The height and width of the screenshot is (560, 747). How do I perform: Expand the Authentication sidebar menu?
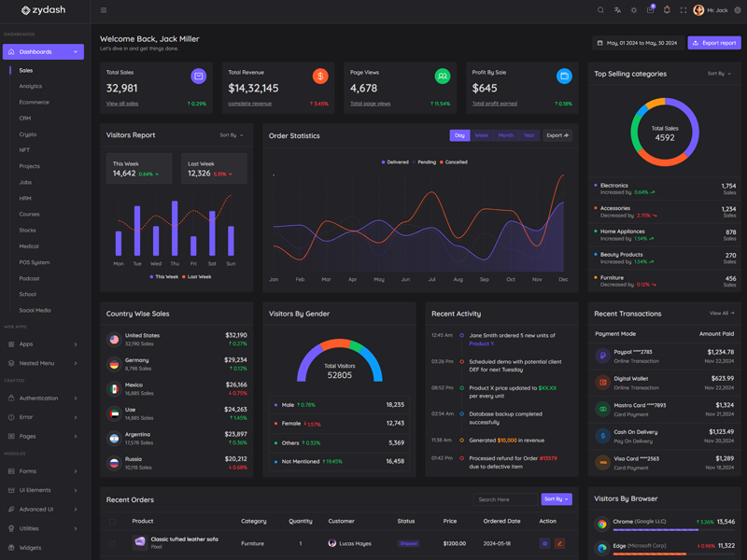click(x=43, y=399)
